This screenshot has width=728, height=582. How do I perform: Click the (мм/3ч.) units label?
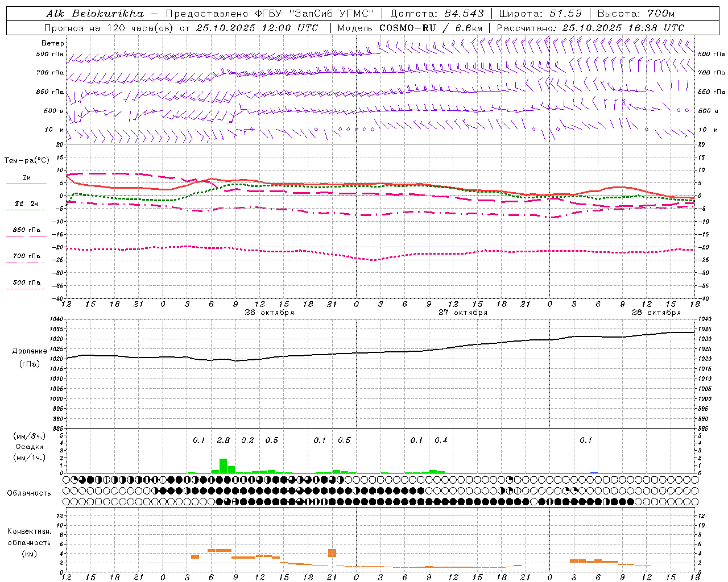pos(30,436)
